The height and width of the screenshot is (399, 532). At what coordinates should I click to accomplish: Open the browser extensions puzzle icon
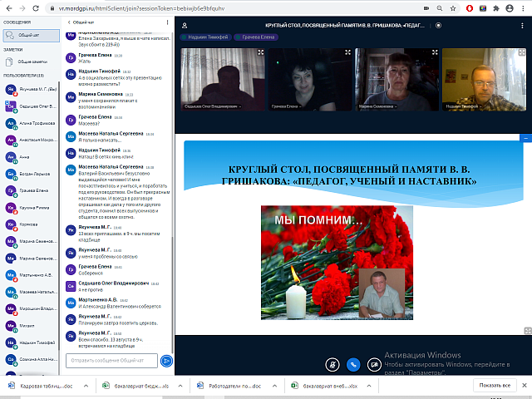tap(496, 8)
